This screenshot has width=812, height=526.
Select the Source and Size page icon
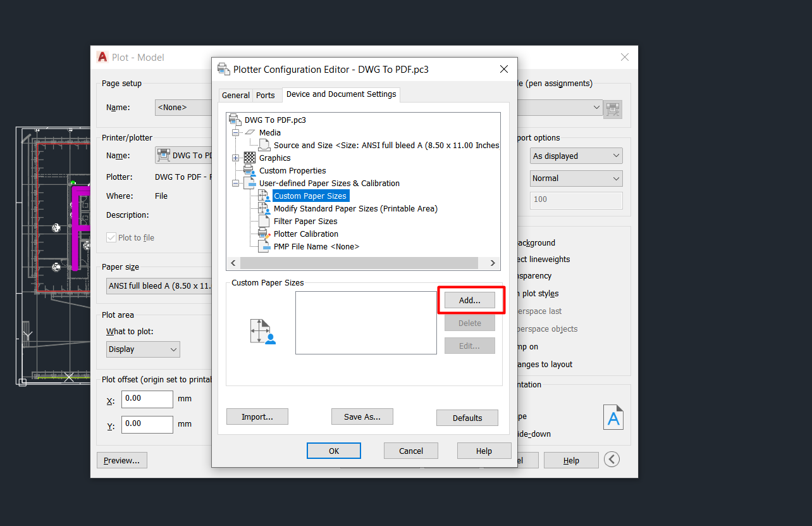click(264, 145)
